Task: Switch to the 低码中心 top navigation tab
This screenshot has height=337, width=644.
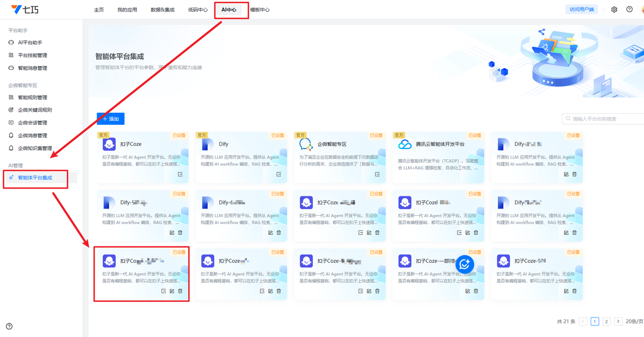Action: [x=198, y=10]
